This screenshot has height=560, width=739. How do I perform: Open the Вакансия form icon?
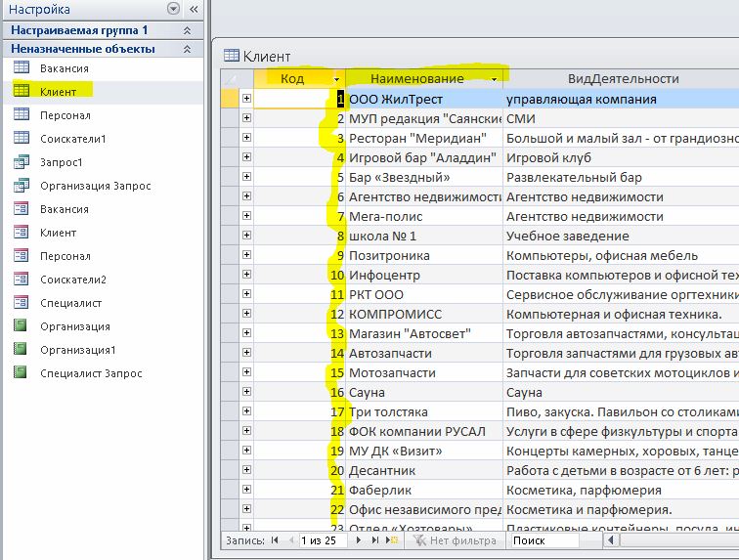22,208
